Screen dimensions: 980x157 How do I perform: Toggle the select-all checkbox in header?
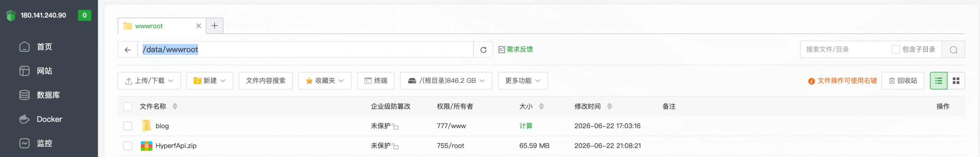[x=128, y=107]
